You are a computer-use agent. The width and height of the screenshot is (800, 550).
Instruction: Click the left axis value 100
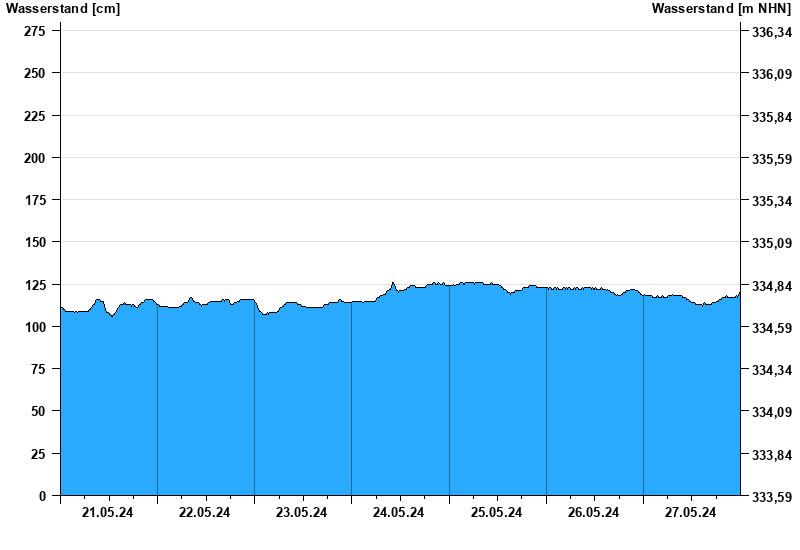point(35,327)
